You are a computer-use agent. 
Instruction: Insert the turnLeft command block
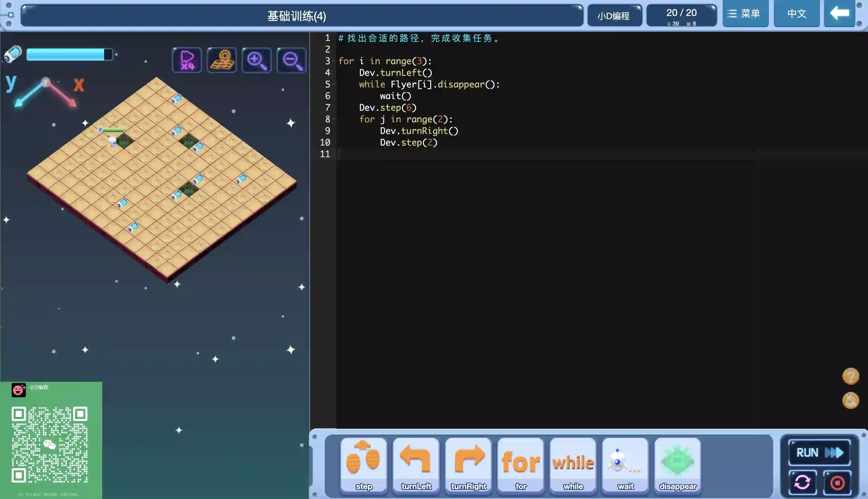pyautogui.click(x=416, y=464)
